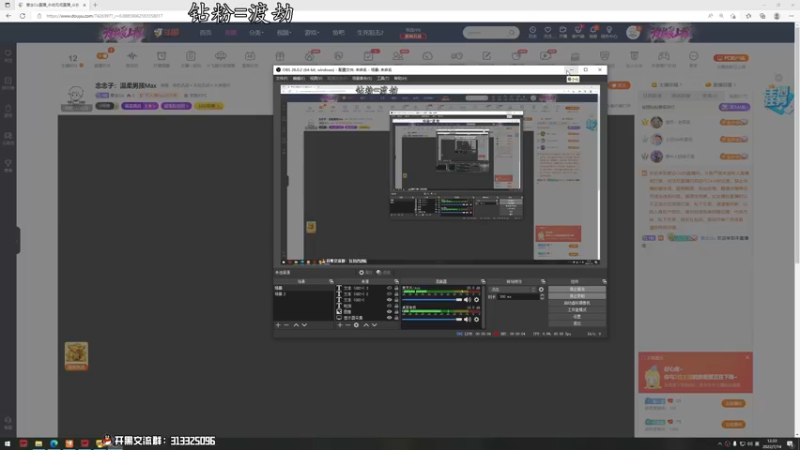The image size is (800, 450).
Task: Move the scene down with the scenes down arrow
Action: point(305,325)
